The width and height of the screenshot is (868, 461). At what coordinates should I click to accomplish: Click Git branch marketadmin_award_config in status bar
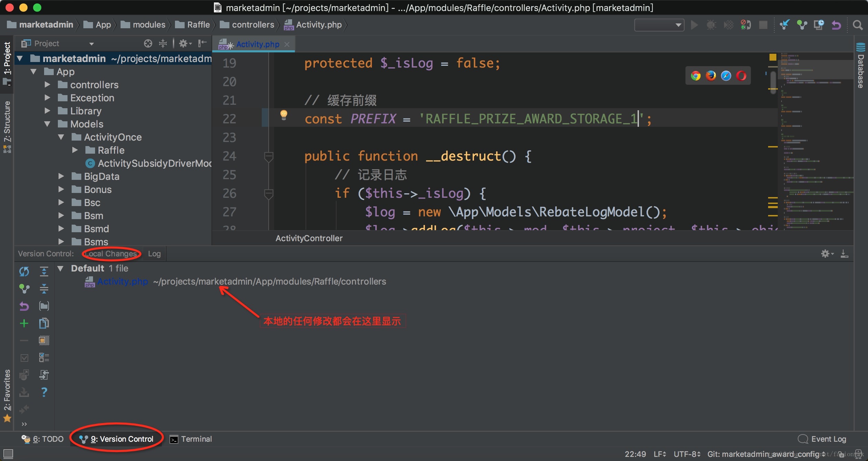pyautogui.click(x=765, y=454)
